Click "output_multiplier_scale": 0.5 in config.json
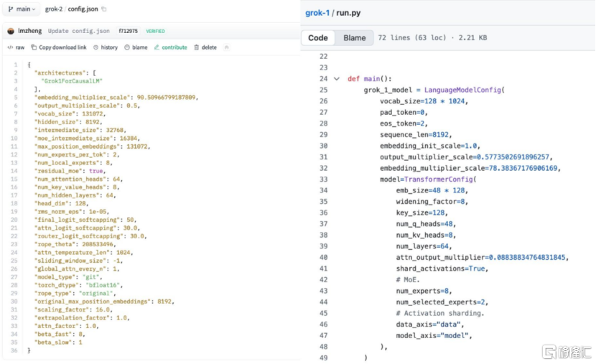 pos(87,106)
